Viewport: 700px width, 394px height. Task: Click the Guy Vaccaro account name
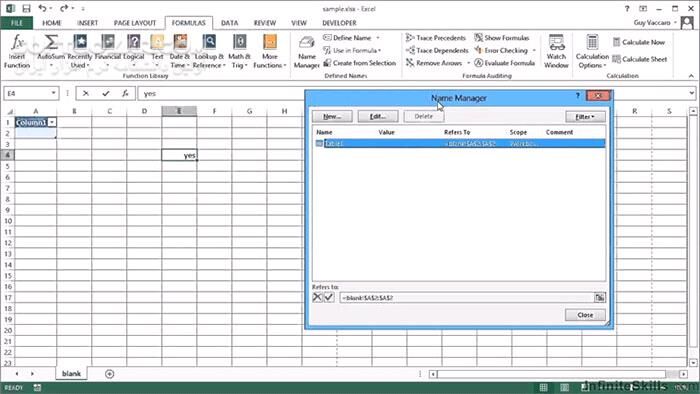coord(652,22)
